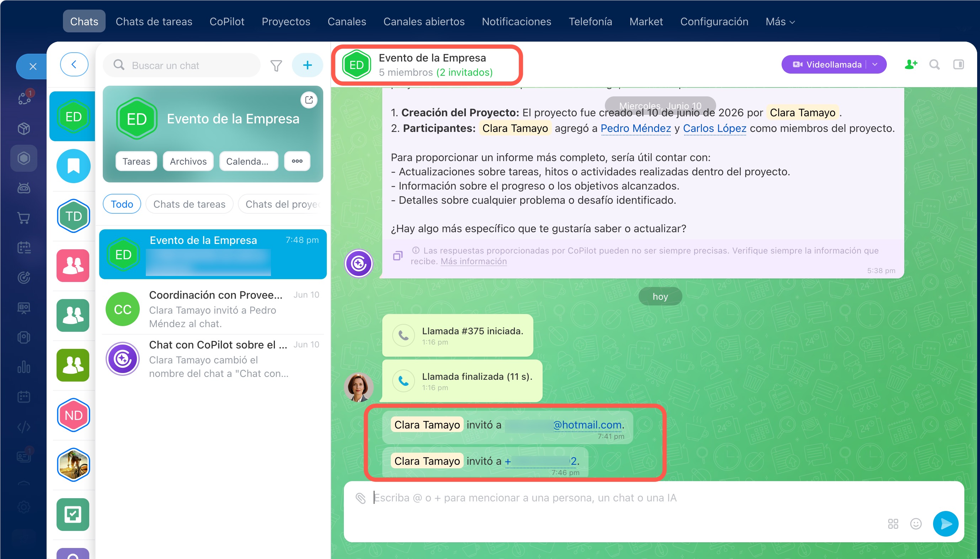Viewport: 980px width, 559px height.
Task: Switch to the Chats tab in top navigation
Action: coord(84,21)
